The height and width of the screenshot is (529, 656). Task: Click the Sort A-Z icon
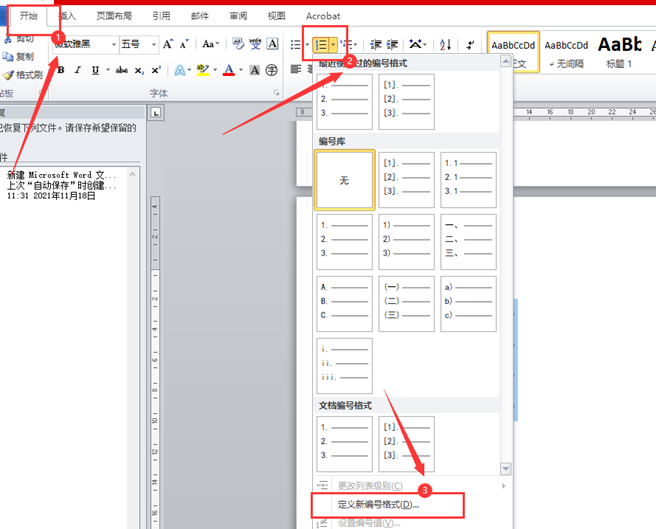(445, 44)
